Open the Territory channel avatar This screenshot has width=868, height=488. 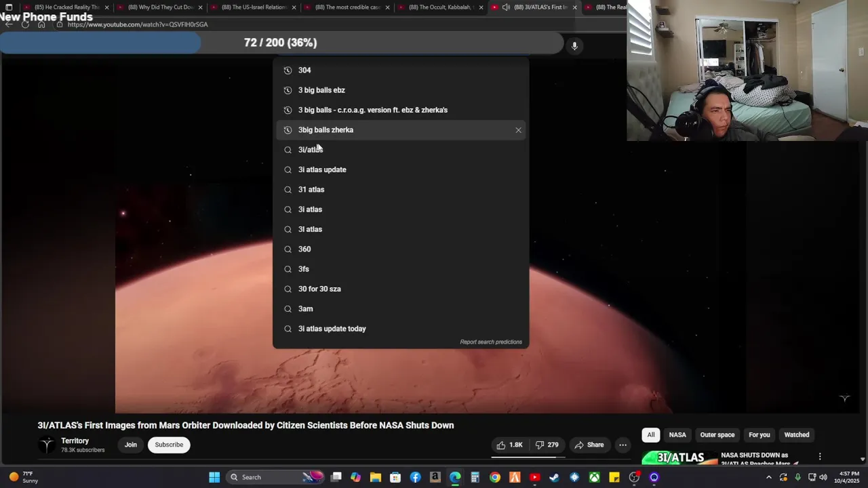(x=47, y=445)
